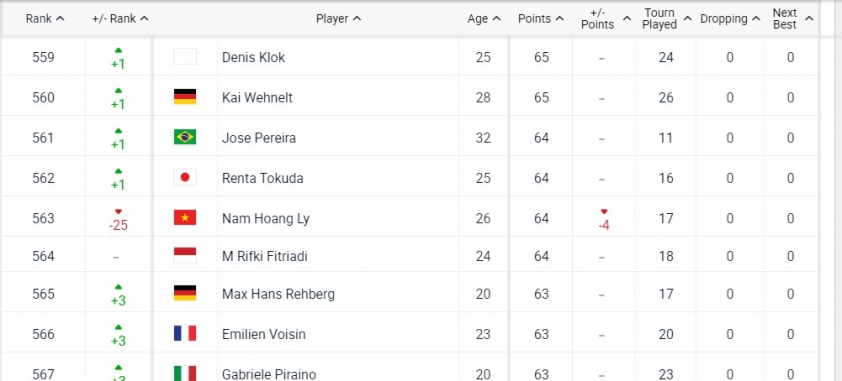Open Denis Klok player profile
842x381 pixels.
[x=253, y=57]
